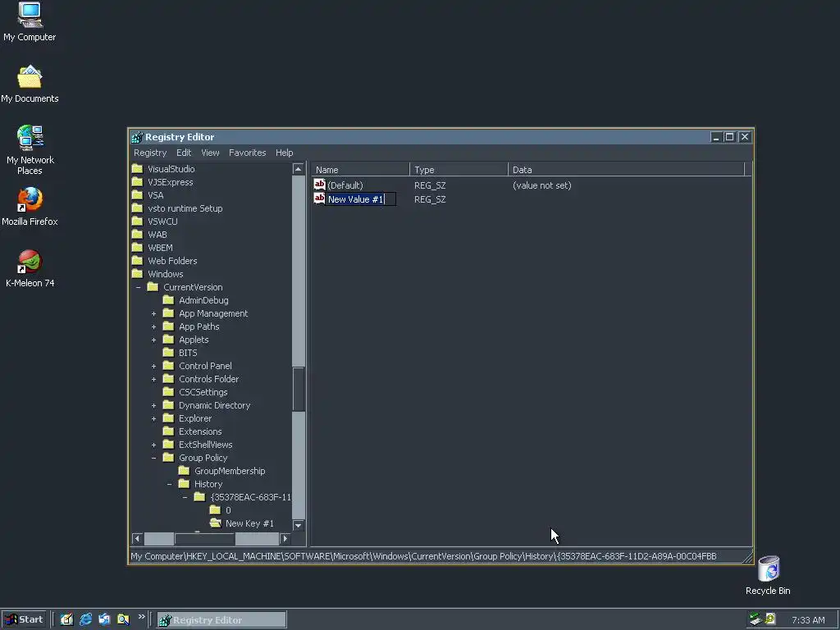The width and height of the screenshot is (840, 630).
Task: Show more Quick Launch items chevron
Action: coord(141,617)
